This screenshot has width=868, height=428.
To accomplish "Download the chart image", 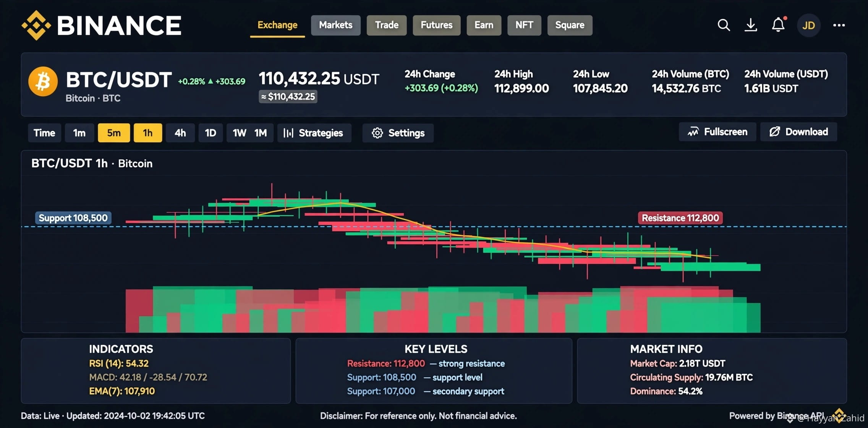I will pos(798,132).
